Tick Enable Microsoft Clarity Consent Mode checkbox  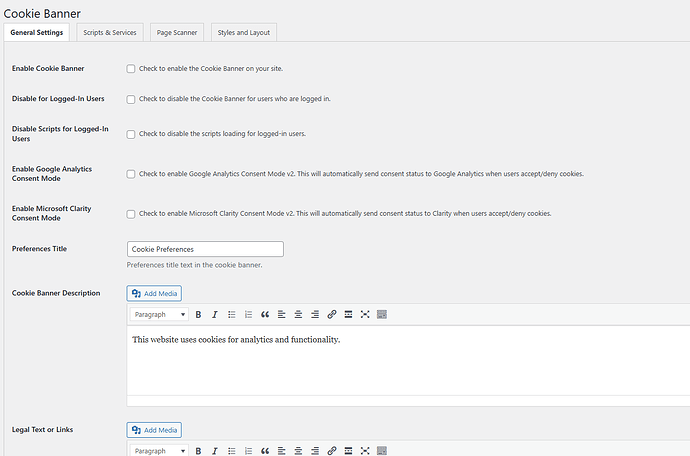click(131, 214)
